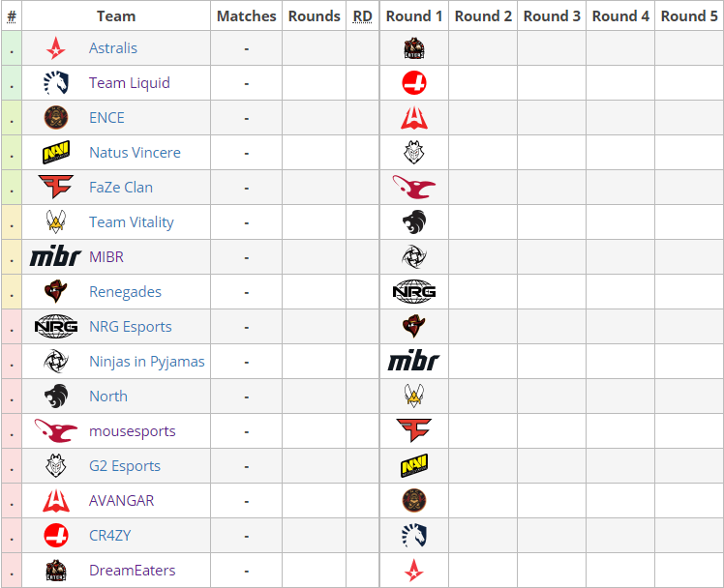The width and height of the screenshot is (724, 588).
Task: Click the G2 Esports logo in the Team column
Action: click(x=56, y=466)
